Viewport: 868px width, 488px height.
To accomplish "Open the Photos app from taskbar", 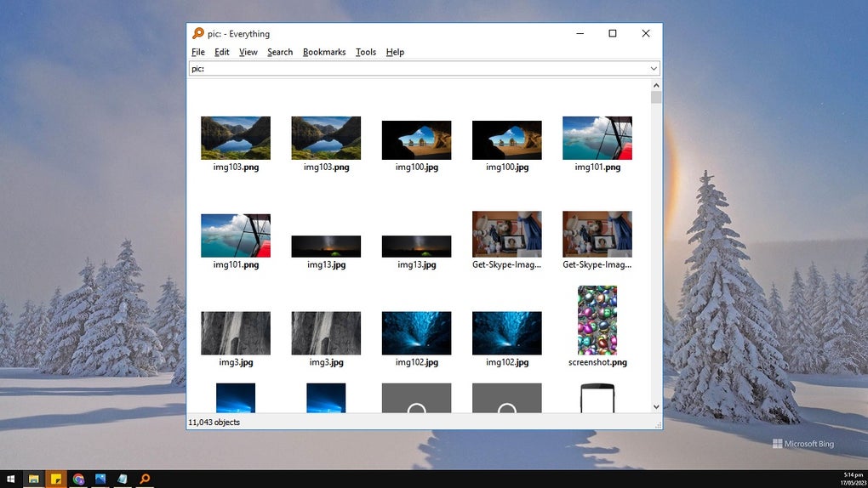I will [100, 479].
